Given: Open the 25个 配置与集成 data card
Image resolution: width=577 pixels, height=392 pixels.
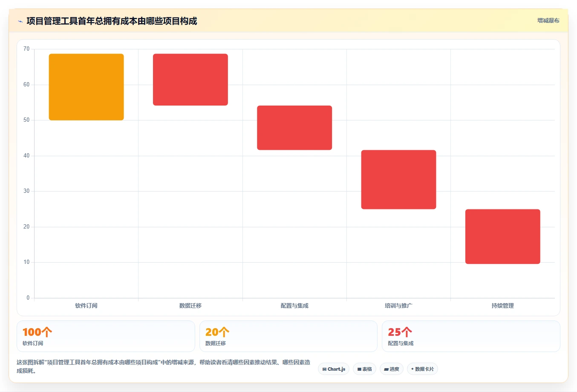Looking at the screenshot, I should click(471, 336).
